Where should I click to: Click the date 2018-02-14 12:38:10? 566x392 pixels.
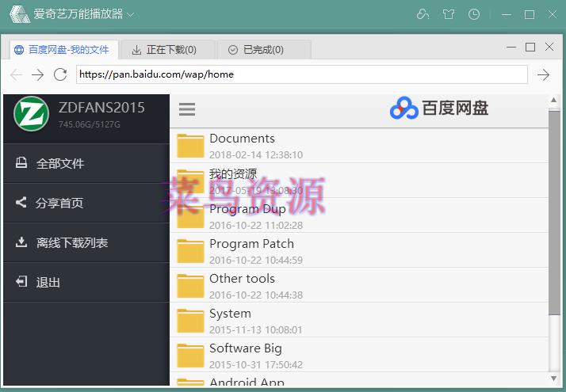point(256,155)
